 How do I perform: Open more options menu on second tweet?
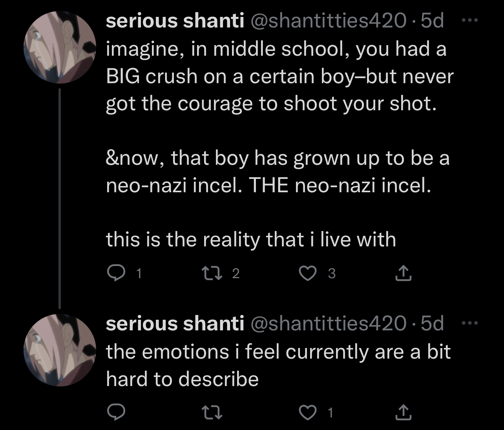pos(469,323)
